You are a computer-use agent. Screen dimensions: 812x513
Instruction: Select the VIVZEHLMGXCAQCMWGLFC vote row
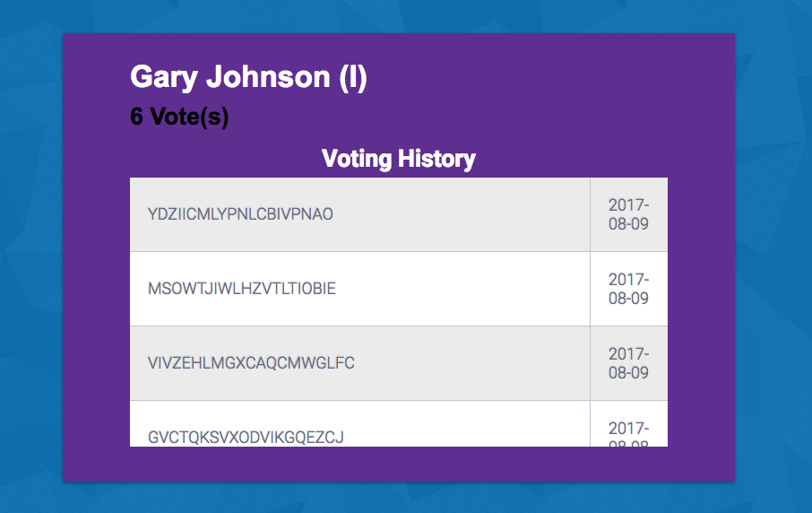pyautogui.click(x=399, y=363)
